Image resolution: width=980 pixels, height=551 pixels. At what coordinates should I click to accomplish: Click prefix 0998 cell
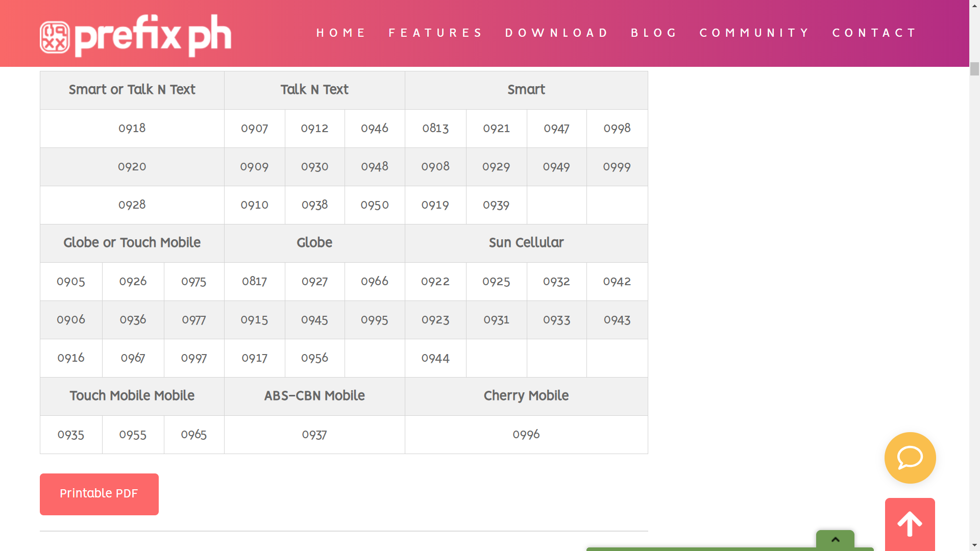click(617, 129)
